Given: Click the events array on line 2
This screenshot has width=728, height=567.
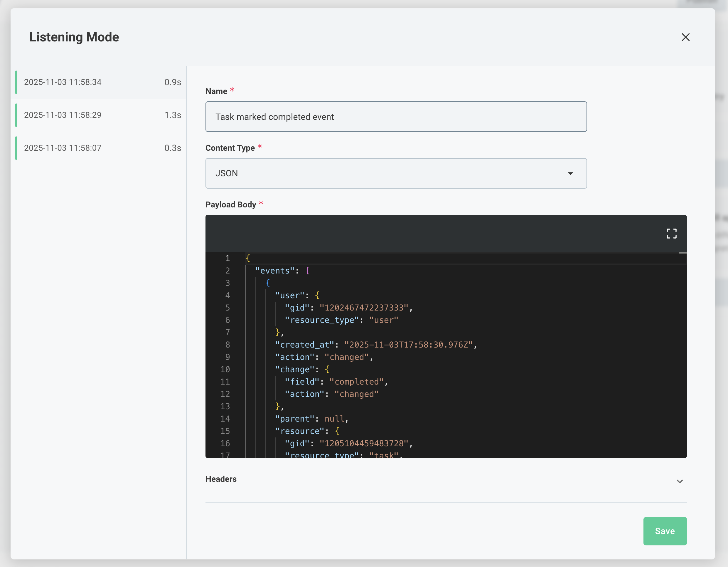Looking at the screenshot, I should 275,271.
